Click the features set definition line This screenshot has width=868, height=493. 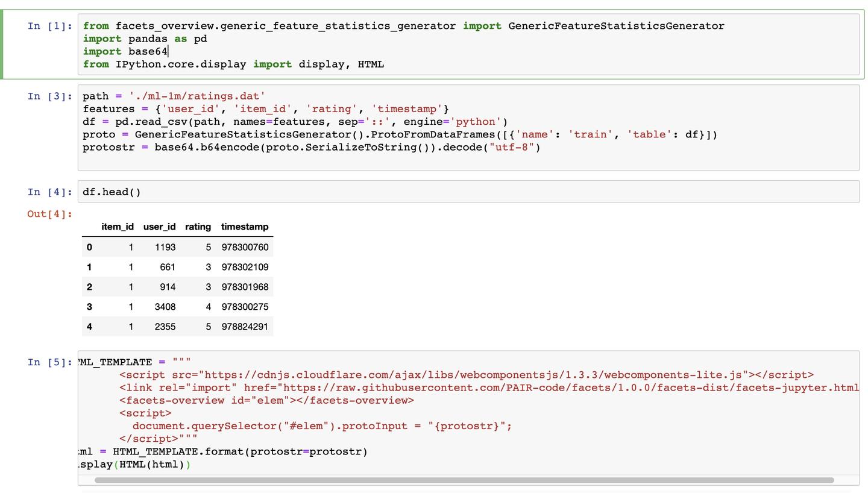pos(266,109)
